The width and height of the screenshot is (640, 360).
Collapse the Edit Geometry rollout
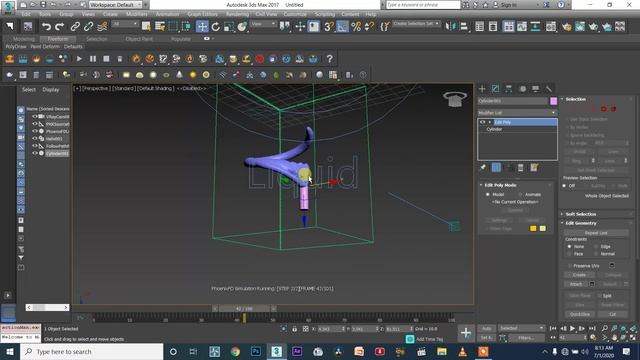pos(580,223)
